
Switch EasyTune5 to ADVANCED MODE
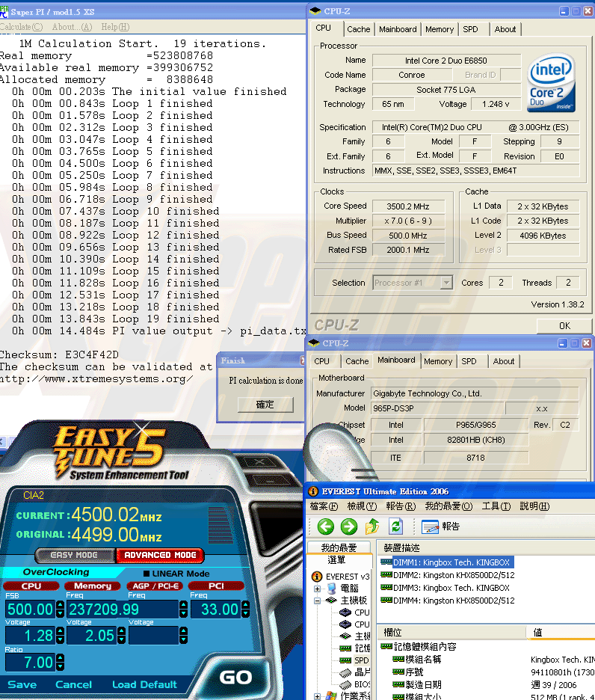click(x=160, y=555)
